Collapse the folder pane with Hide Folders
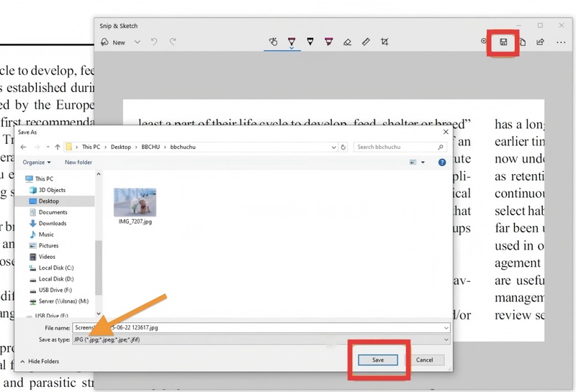Viewport: 576px width, 392px height. [39, 361]
